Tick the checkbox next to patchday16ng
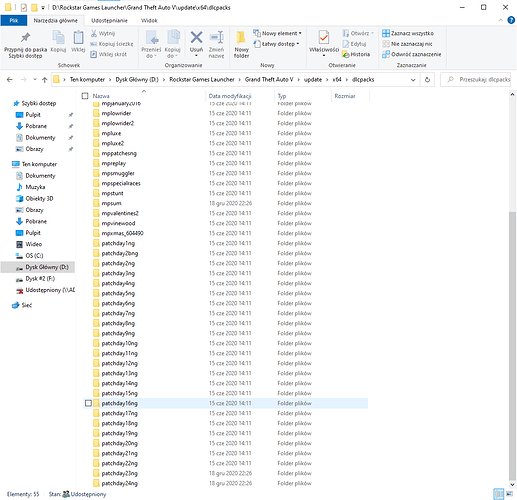 click(x=88, y=403)
